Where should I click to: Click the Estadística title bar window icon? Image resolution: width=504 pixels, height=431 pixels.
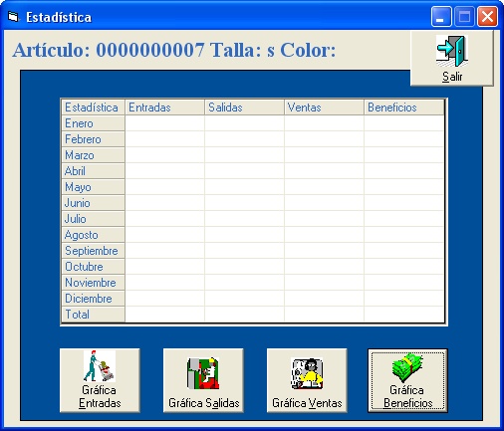pyautogui.click(x=13, y=17)
